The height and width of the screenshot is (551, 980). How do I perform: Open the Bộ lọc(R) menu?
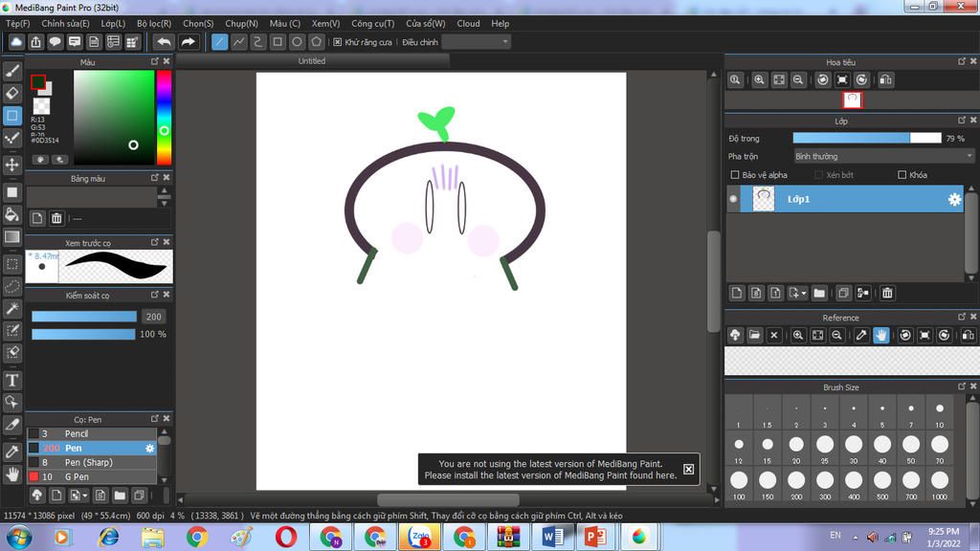coord(154,24)
